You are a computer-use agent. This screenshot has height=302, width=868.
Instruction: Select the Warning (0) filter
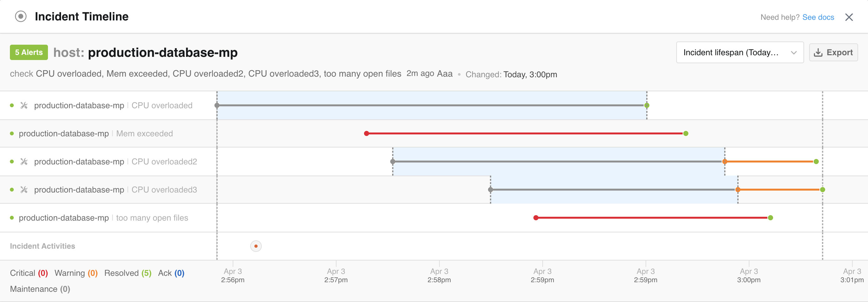pyautogui.click(x=75, y=273)
